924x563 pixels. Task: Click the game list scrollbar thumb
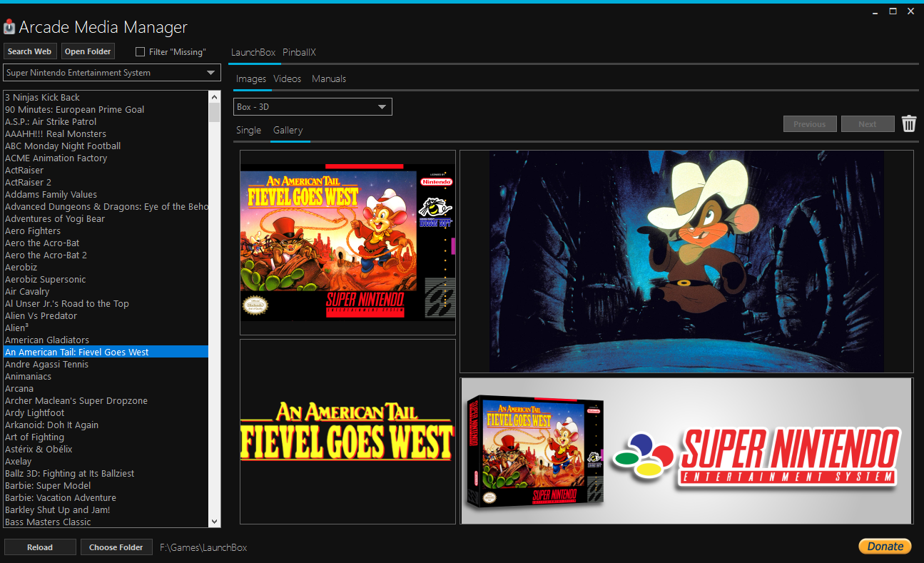pyautogui.click(x=215, y=112)
